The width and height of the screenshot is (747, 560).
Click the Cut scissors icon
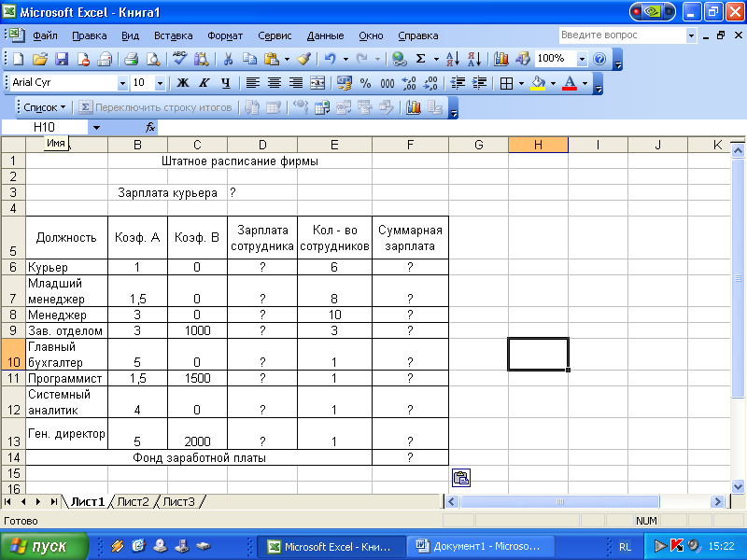point(228,59)
